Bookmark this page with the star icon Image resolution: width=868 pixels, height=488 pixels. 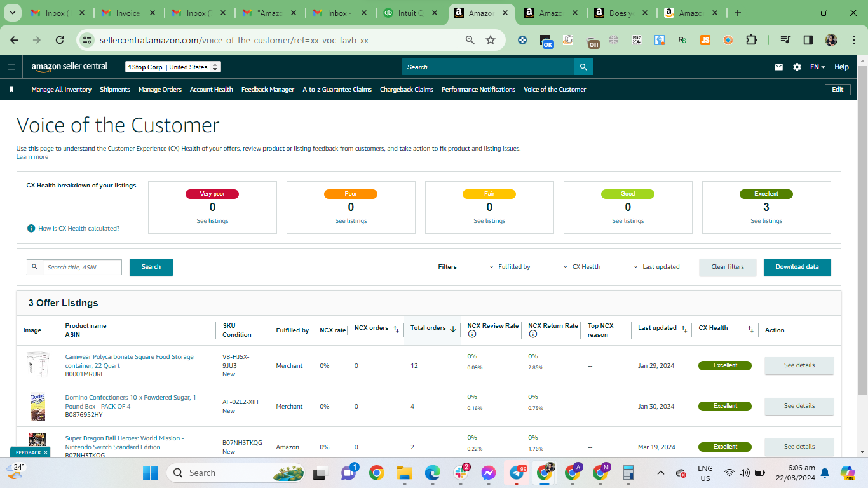491,40
